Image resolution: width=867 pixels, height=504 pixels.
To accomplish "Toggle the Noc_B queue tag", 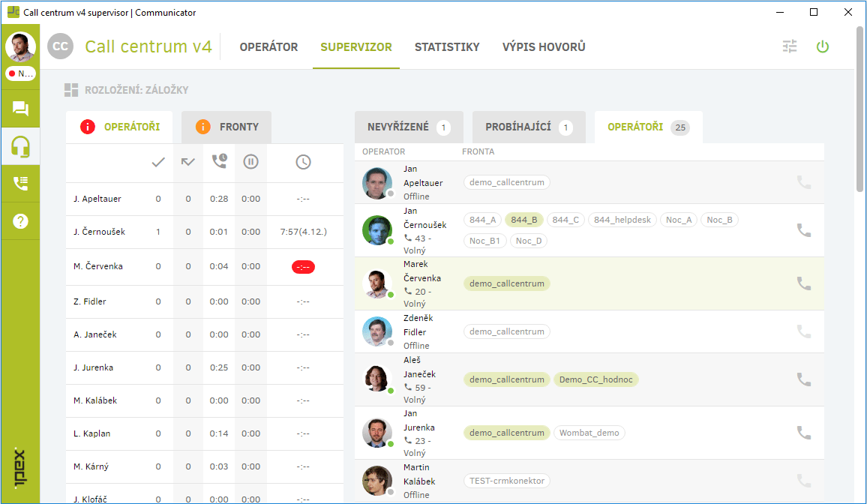I will (720, 220).
